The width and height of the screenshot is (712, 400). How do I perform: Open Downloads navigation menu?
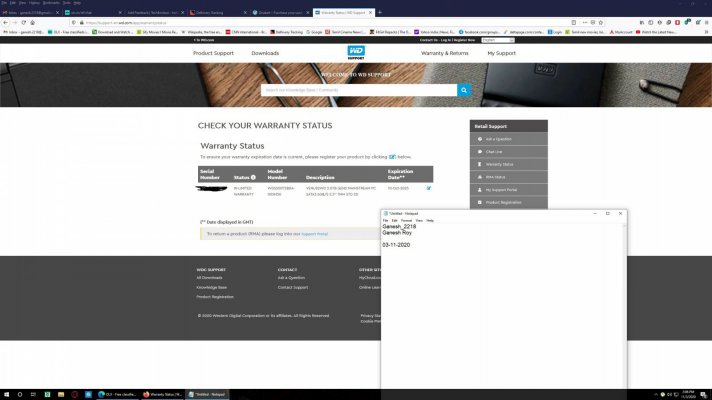(x=265, y=53)
